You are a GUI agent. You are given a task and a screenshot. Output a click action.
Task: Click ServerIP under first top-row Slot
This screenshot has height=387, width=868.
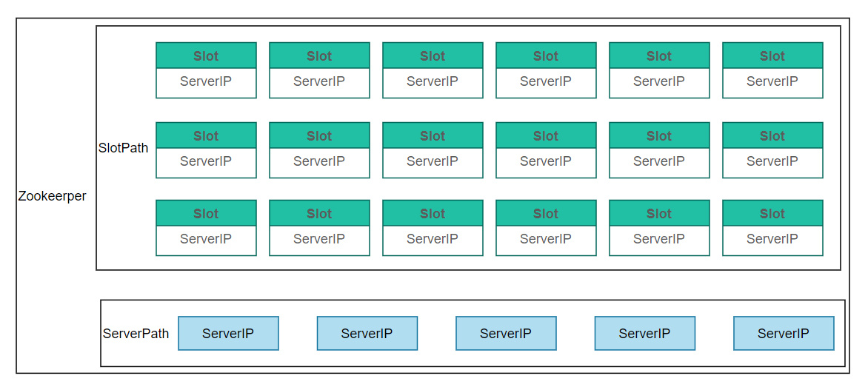(206, 83)
